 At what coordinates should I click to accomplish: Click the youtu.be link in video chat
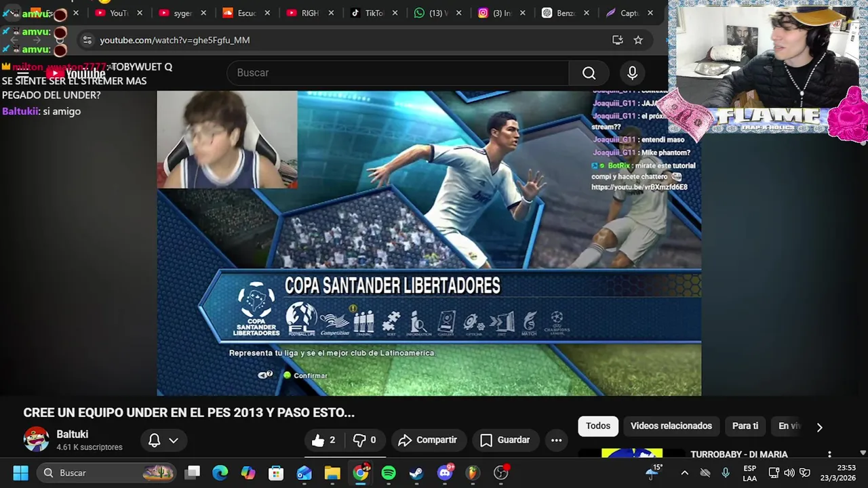(x=639, y=187)
